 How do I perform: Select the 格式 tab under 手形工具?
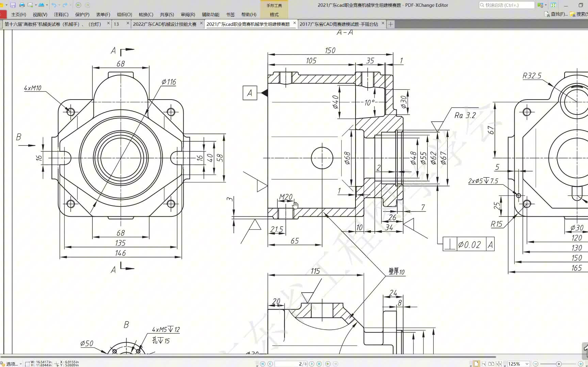coord(274,15)
